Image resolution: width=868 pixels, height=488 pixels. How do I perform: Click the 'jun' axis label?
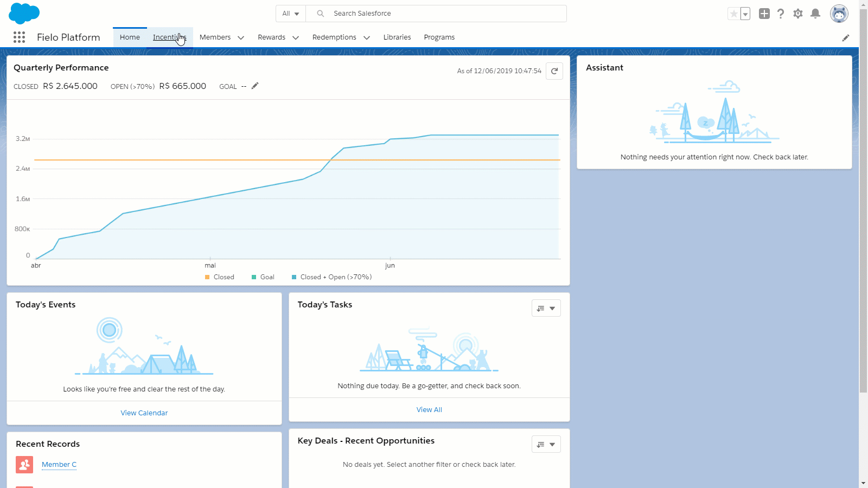click(x=390, y=266)
